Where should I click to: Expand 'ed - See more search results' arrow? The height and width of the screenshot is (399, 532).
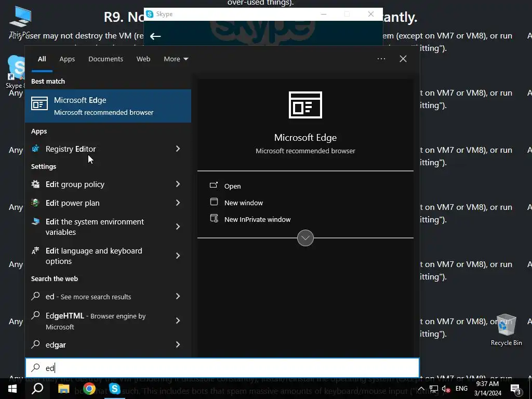(x=178, y=296)
